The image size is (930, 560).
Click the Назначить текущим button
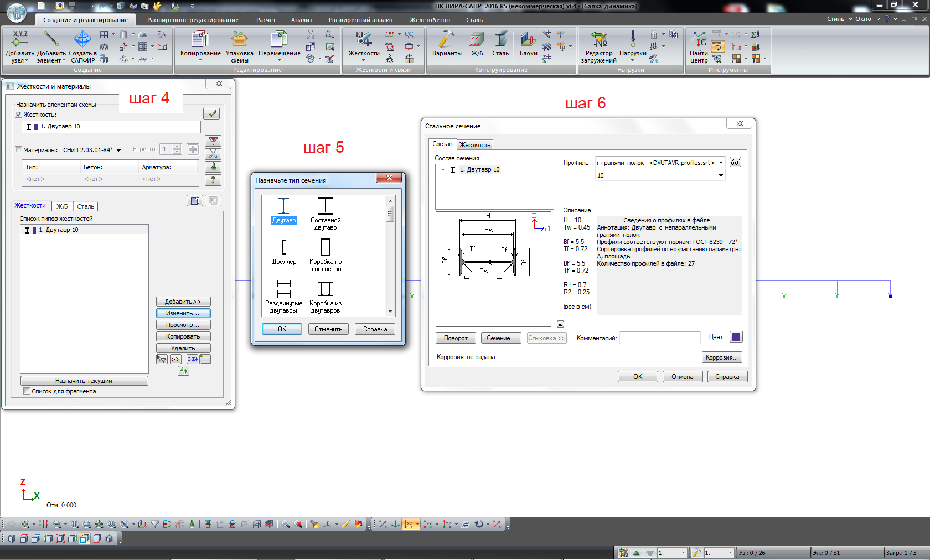84,381
